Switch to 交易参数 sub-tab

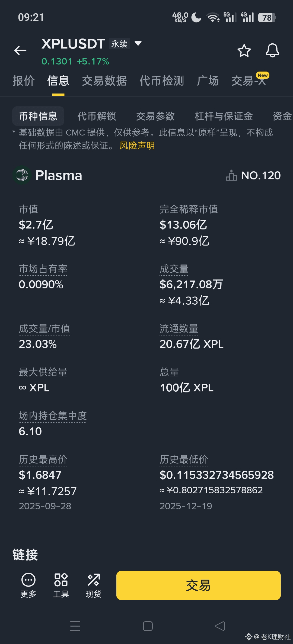(155, 116)
